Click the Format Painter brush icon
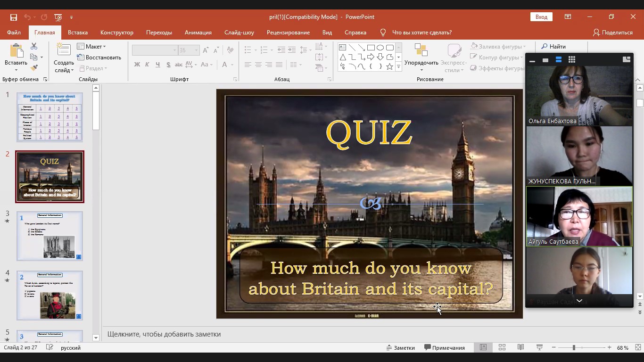Image resolution: width=644 pixels, height=362 pixels. point(34,68)
